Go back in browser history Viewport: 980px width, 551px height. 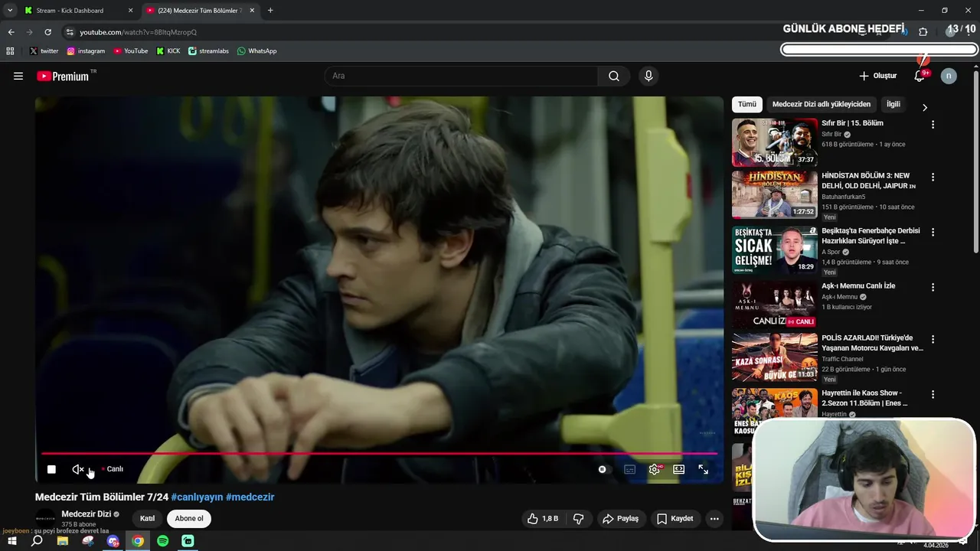(x=11, y=32)
